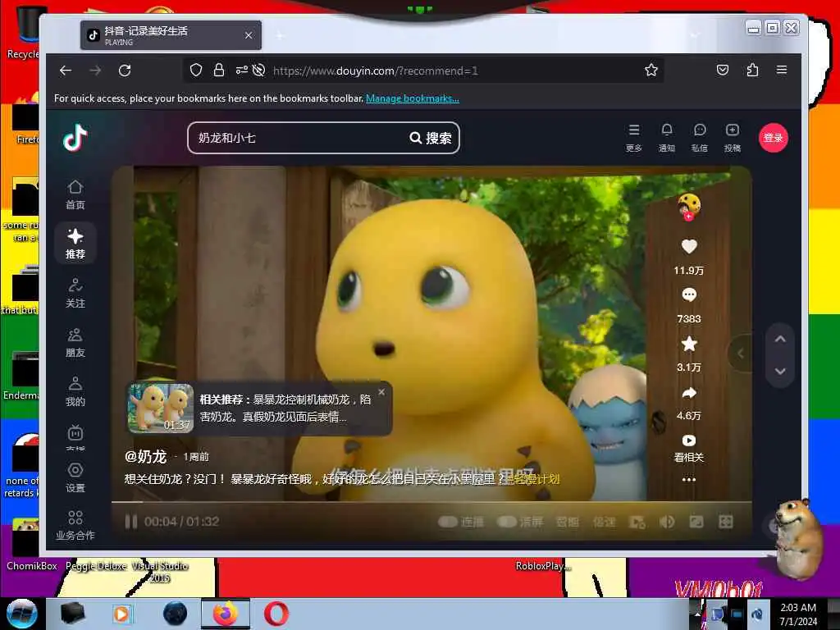This screenshot has height=630, width=840.
Task: Open the 智能 quality selector
Action: tap(567, 522)
